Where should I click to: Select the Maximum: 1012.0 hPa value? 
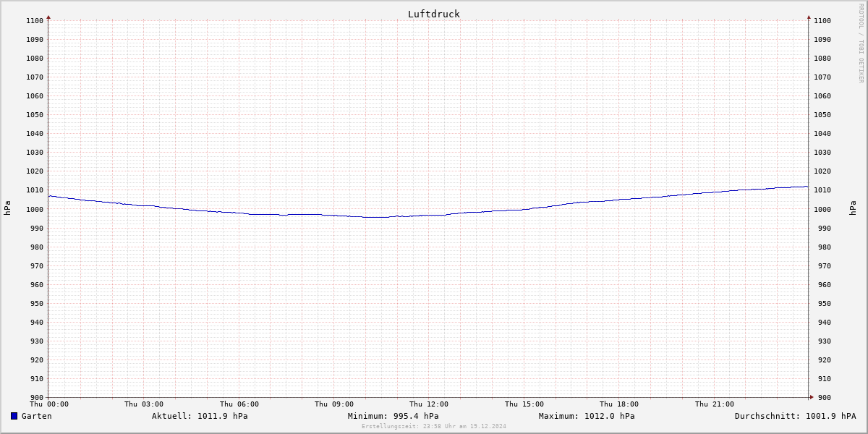[x=587, y=416]
